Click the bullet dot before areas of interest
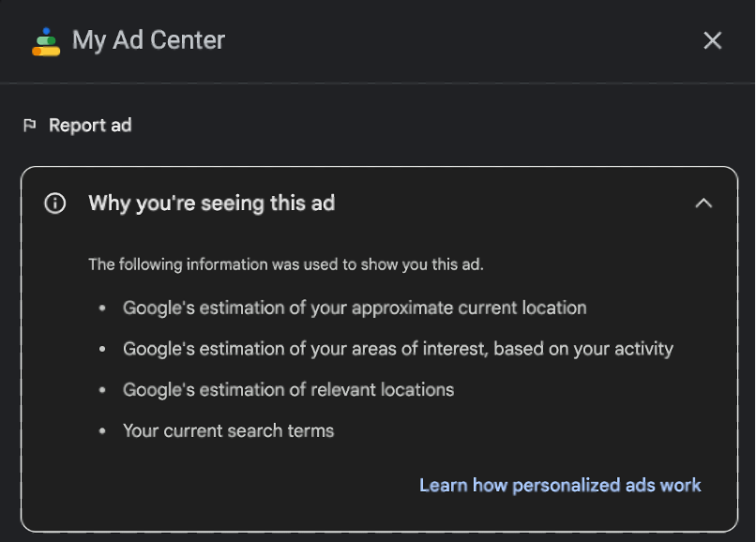The height and width of the screenshot is (542, 756). (x=103, y=350)
